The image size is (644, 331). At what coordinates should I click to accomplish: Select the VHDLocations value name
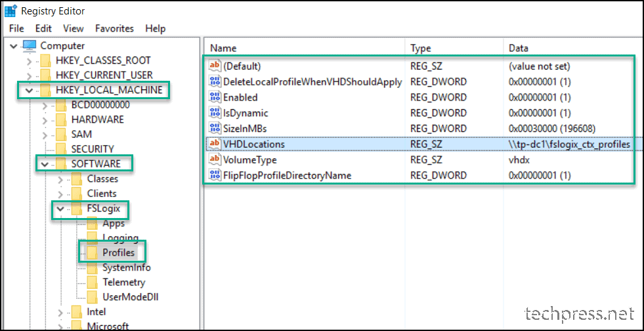coord(253,144)
